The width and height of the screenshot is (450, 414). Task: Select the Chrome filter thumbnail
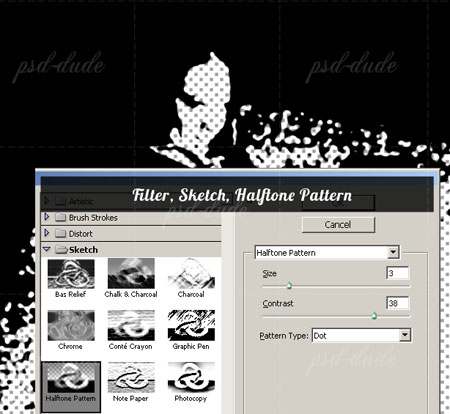tap(71, 326)
